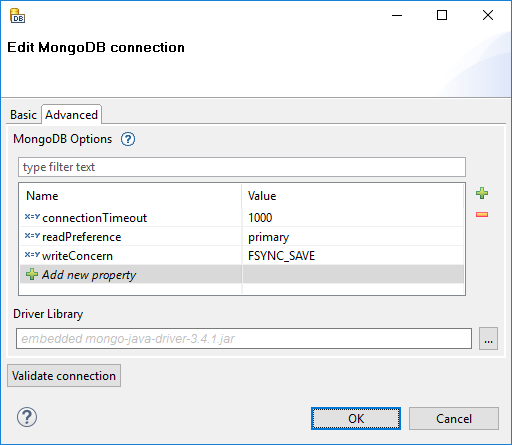Browse driver library with the ellipsis button

(x=488, y=339)
